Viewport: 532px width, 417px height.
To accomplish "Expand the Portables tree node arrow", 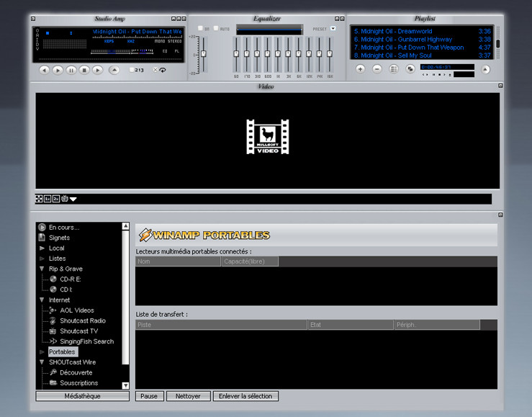I will (42, 352).
